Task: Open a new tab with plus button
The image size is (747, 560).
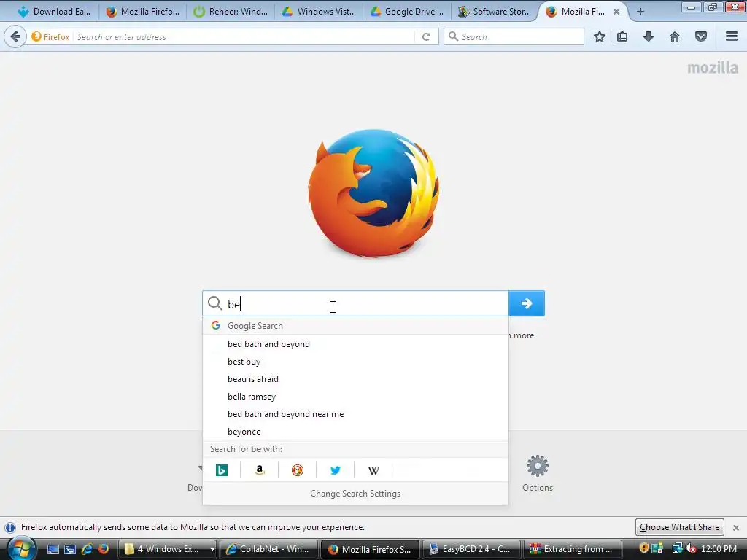Action: [x=640, y=12]
